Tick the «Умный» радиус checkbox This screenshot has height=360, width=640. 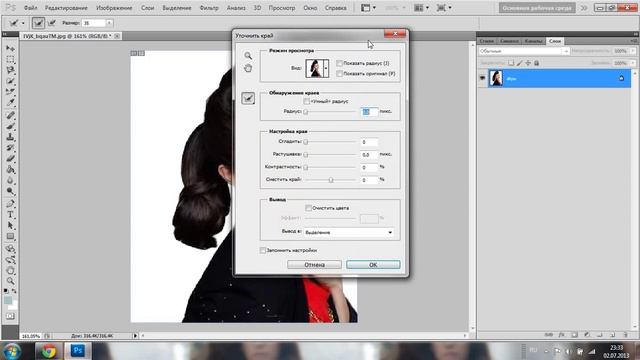(307, 101)
